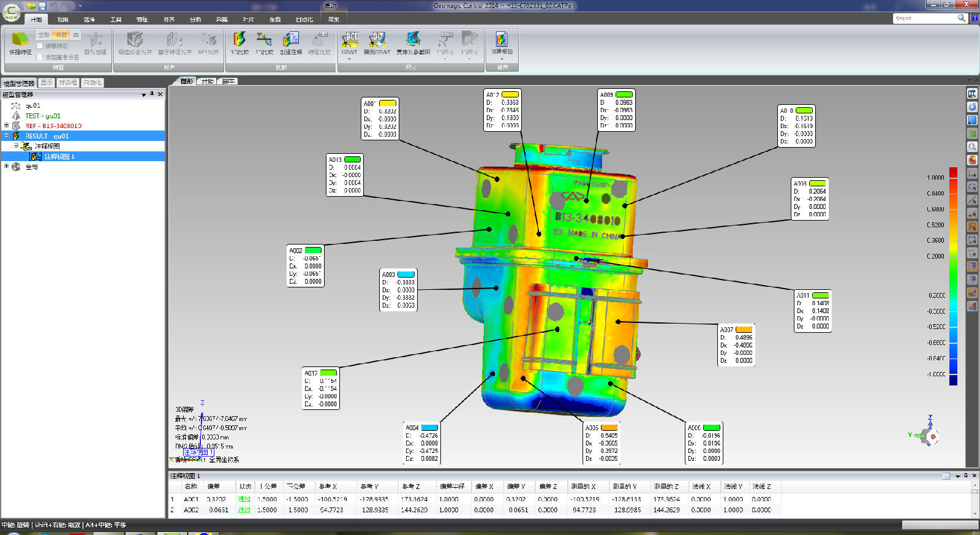The image size is (980, 535).
Task: Click the red top of the color scale
Action: pyautogui.click(x=953, y=172)
